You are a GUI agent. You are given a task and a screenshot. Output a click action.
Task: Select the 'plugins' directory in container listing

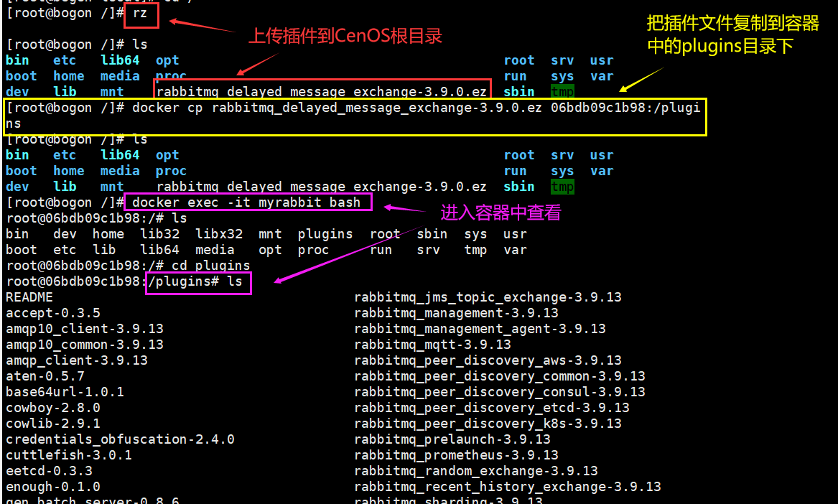pyautogui.click(x=325, y=234)
